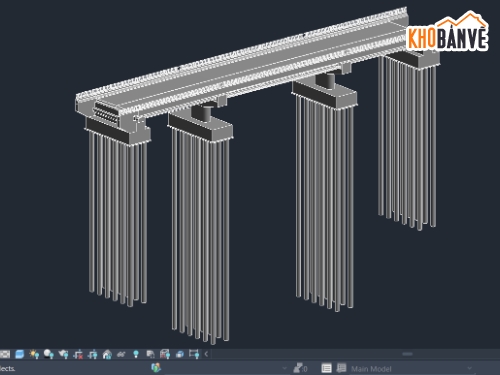Click the overlapping sheets icon in view toolbar
Viewport: 500px width, 375px height.
tap(150, 354)
